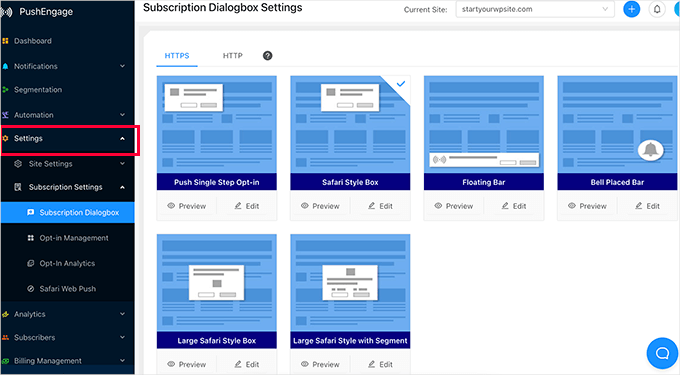The image size is (680, 375).
Task: Preview the Safari Style Box
Action: (320, 206)
